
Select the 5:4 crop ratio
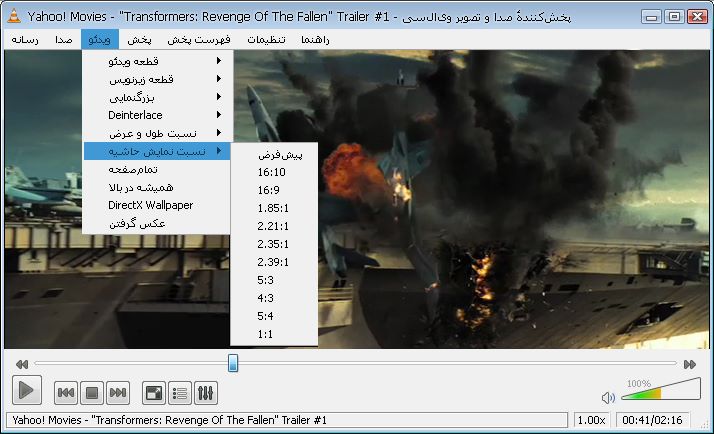[x=274, y=316]
